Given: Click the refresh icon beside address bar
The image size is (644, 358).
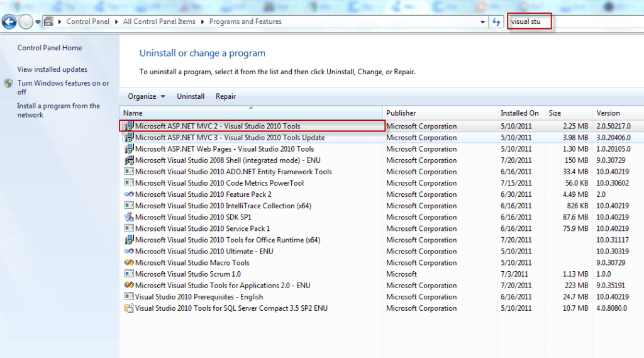Looking at the screenshot, I should click(496, 21).
